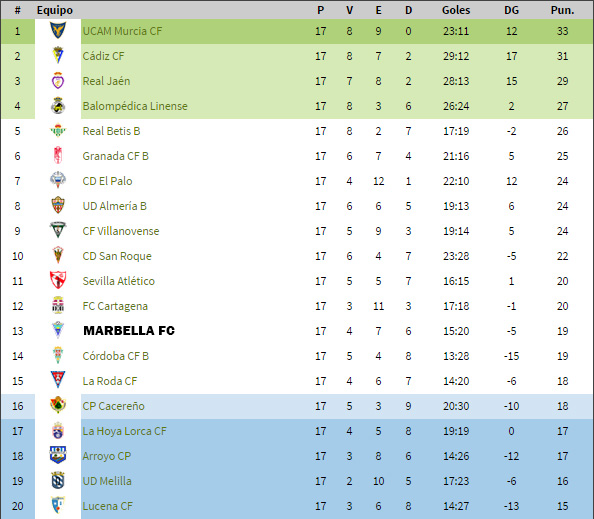The width and height of the screenshot is (594, 519).
Task: Open the Lucena CF team link
Action: [x=108, y=506]
